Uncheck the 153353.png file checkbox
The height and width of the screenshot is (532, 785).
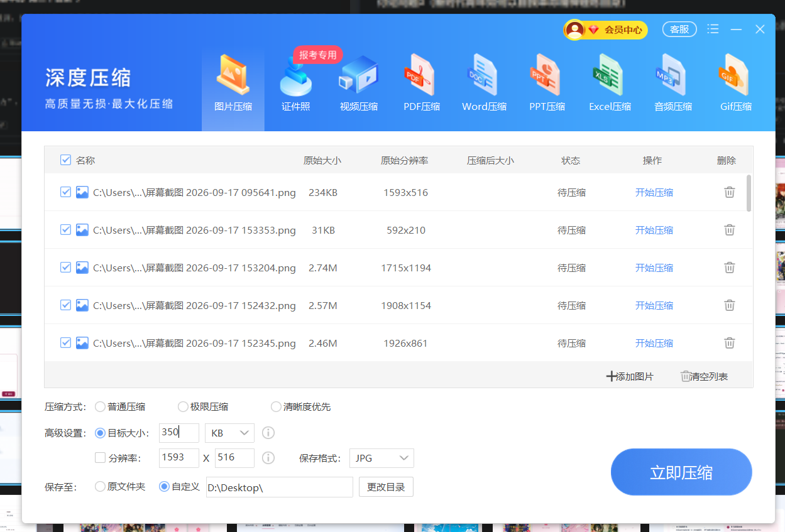65,230
